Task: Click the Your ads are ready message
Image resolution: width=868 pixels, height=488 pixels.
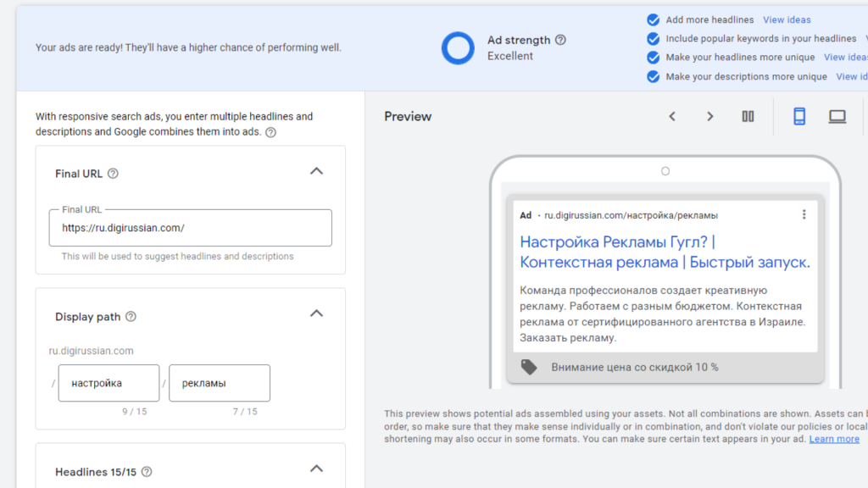Action: (188, 47)
